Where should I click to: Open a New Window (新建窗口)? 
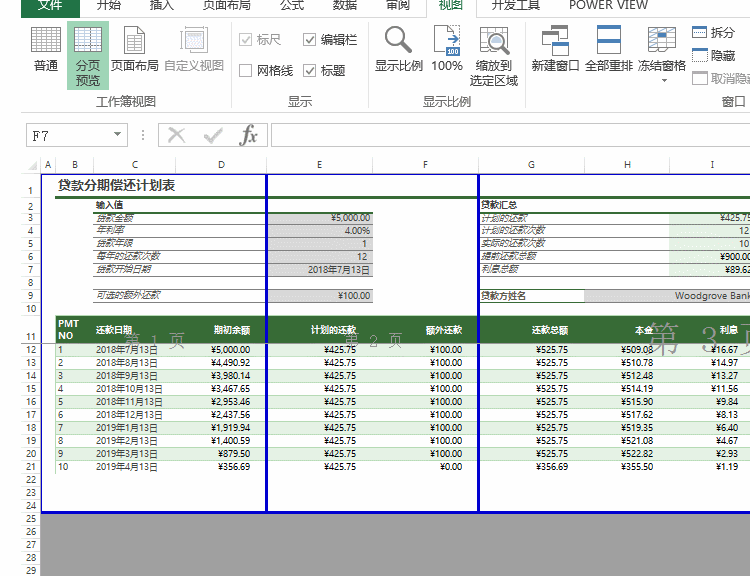click(555, 50)
